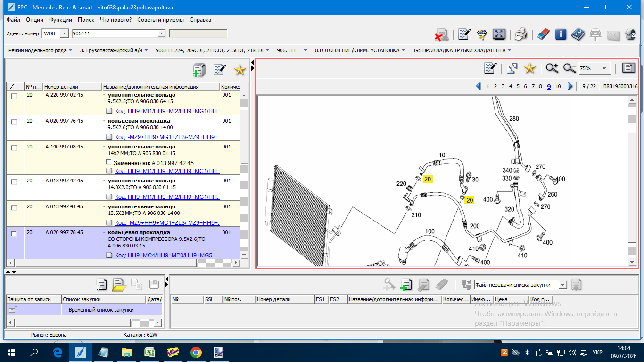This screenshot has width=644, height=362.
Task: Open the Функции menu
Action: 60,20
